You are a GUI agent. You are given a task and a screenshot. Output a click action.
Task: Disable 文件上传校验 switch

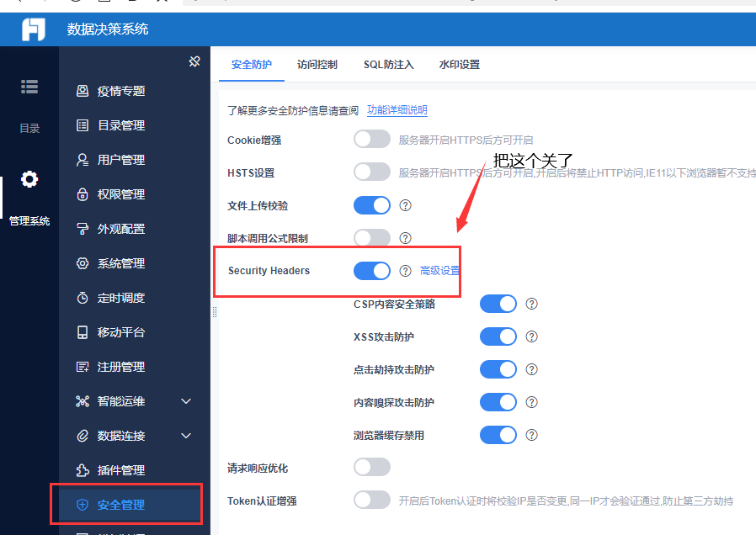tap(372, 205)
